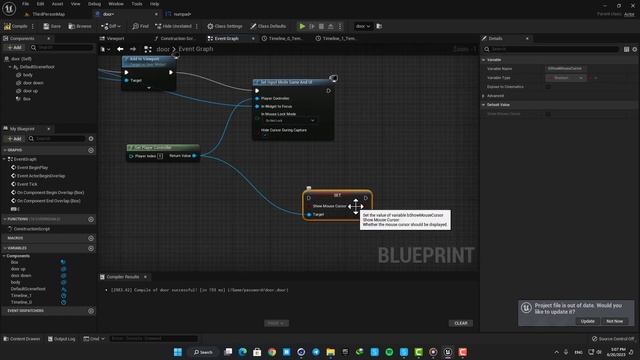Select the door up component
The image size is (640, 360).
30,91
